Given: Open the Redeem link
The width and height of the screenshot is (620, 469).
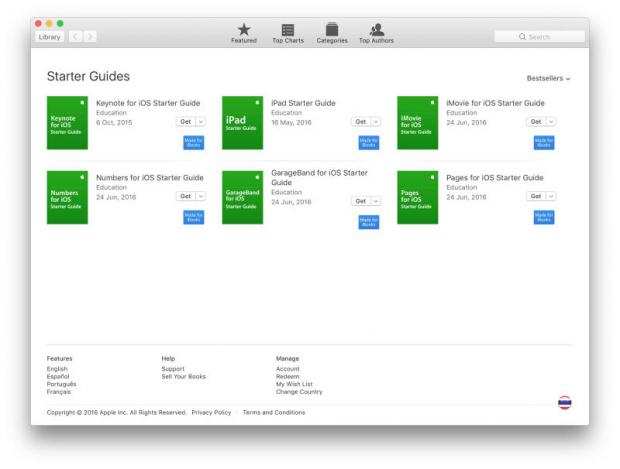Looking at the screenshot, I should point(287,376).
